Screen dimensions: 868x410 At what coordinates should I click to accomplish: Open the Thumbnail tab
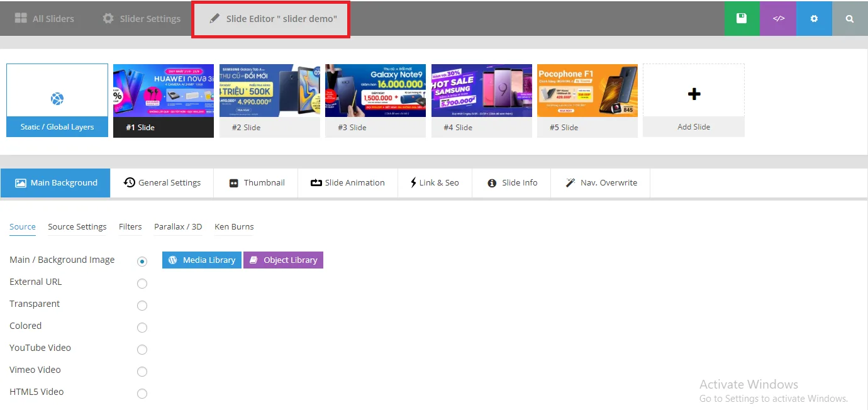pyautogui.click(x=256, y=183)
